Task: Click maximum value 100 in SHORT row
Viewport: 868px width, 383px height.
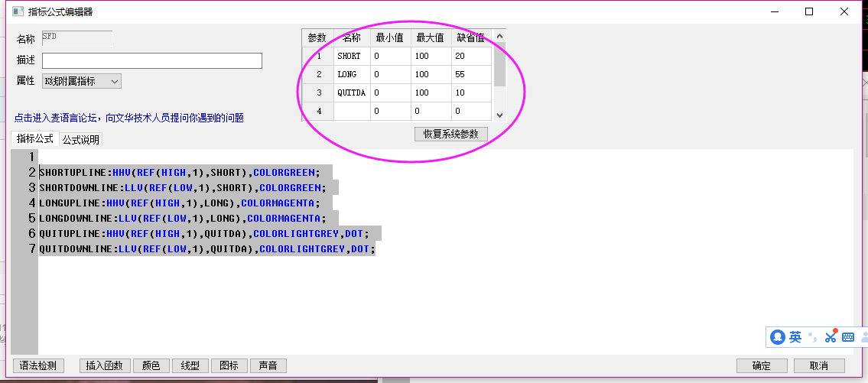Action: click(431, 56)
